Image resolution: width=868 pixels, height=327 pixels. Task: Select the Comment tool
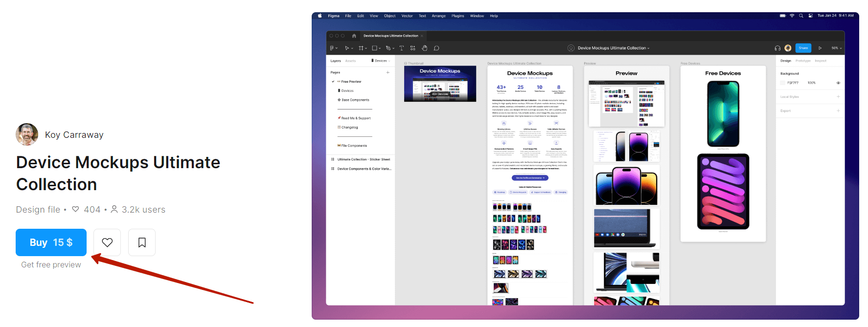click(436, 48)
